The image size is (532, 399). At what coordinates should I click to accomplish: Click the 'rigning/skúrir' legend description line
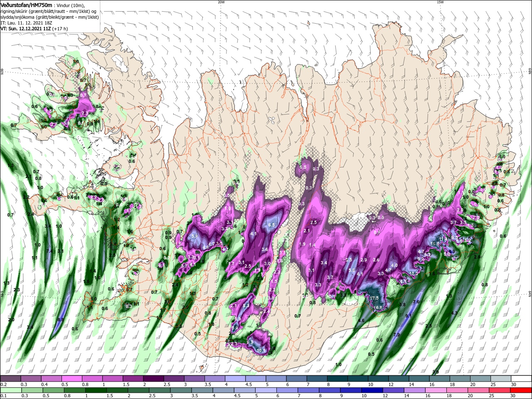(x=49, y=11)
